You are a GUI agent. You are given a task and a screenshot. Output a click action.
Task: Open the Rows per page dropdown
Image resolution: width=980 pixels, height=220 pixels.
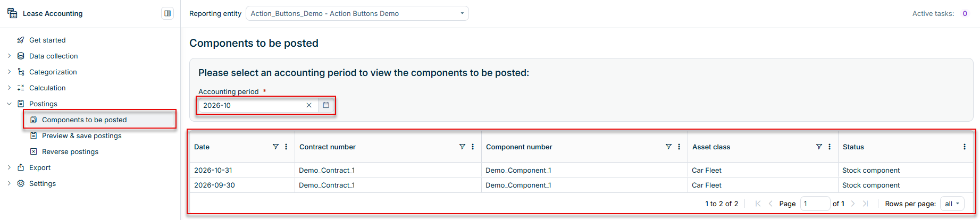coord(952,204)
